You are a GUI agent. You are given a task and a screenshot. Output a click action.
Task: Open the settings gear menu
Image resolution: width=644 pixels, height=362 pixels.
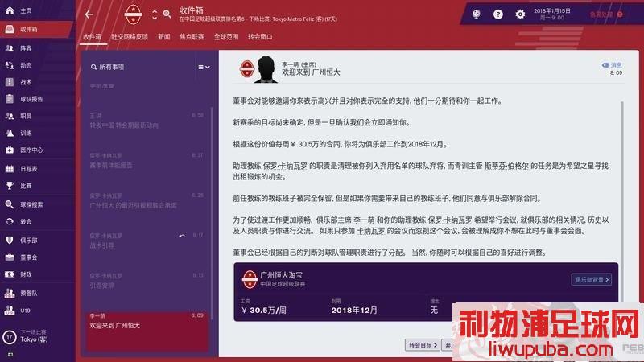[520, 14]
